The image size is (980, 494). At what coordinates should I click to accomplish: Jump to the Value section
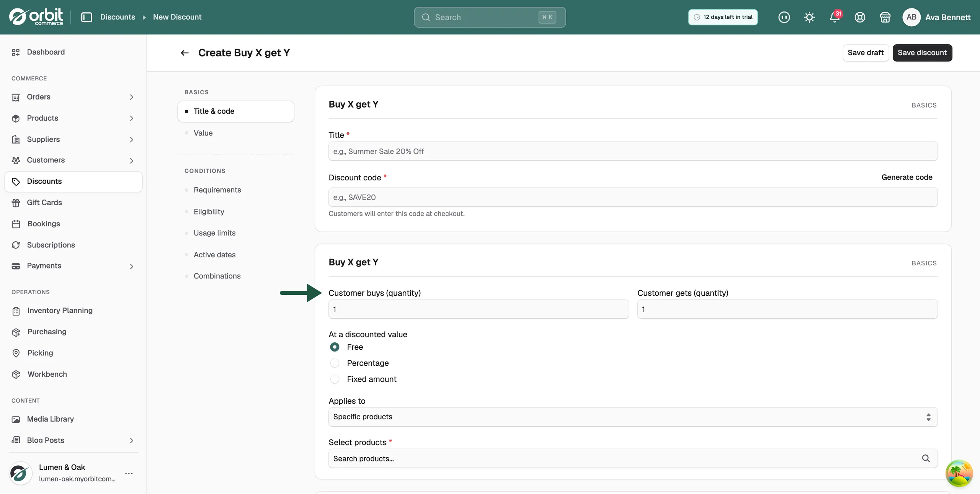coord(236,133)
